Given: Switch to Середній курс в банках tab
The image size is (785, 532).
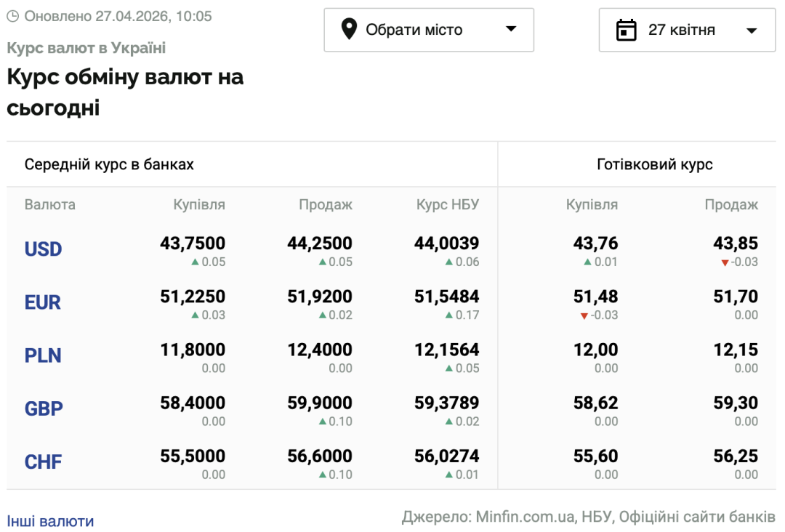Looking at the screenshot, I should (109, 164).
